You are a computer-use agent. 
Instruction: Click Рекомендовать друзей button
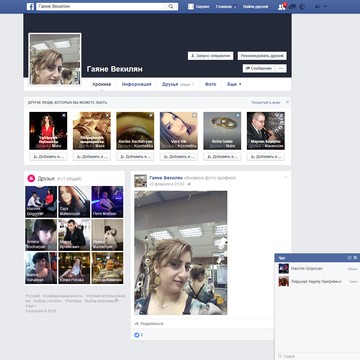(x=262, y=56)
